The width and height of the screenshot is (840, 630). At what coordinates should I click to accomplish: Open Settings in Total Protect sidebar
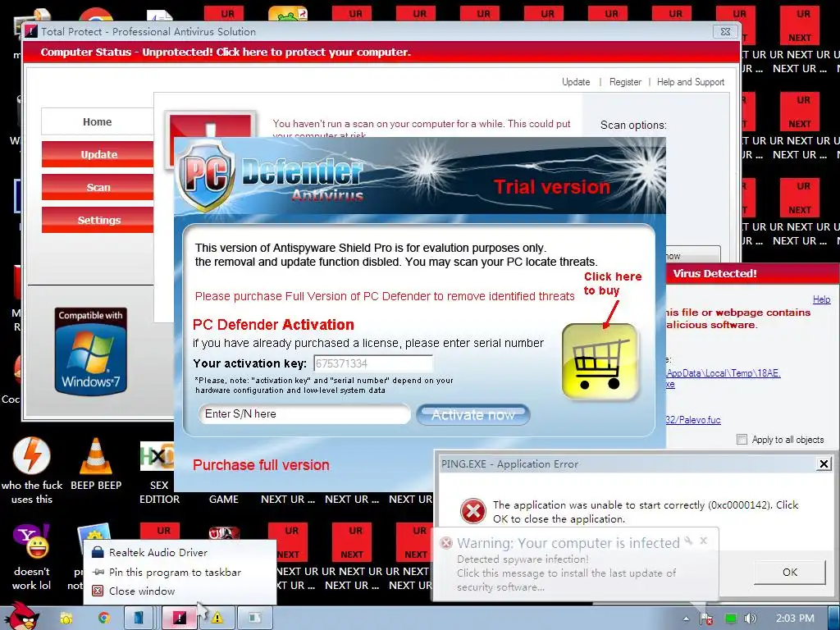pos(98,220)
